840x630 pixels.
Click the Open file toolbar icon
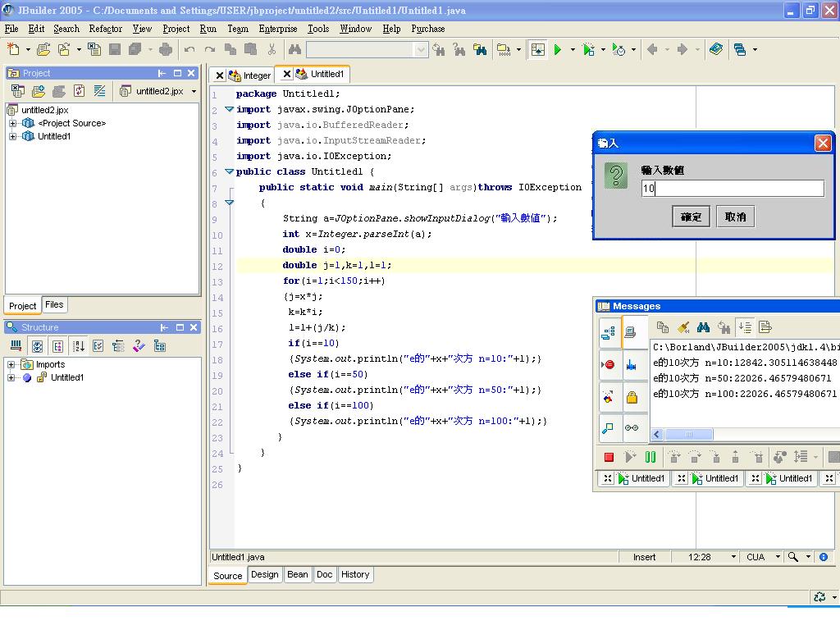tap(43, 50)
